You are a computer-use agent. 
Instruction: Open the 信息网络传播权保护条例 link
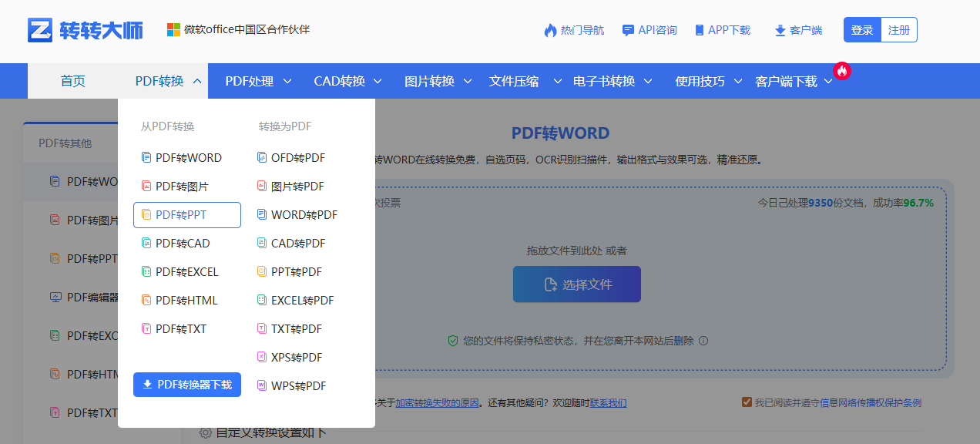[871, 402]
